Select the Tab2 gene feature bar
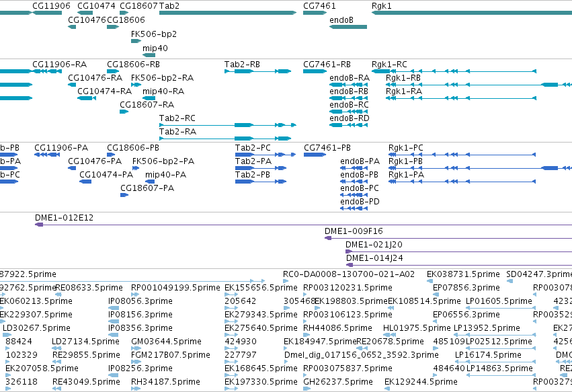The image size is (572, 392). pyautogui.click(x=228, y=13)
